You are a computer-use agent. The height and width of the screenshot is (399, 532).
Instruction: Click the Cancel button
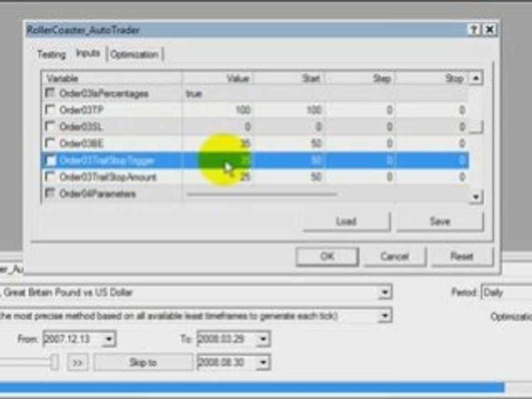395,257
